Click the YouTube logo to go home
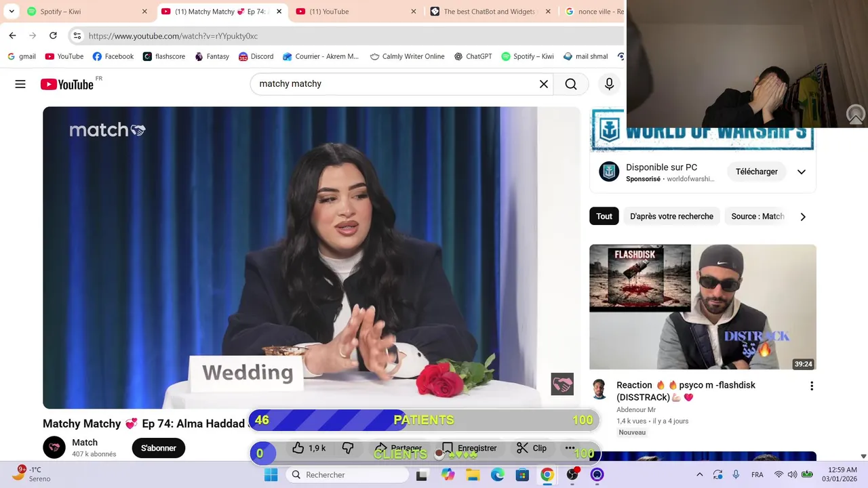Image resolution: width=868 pixels, height=488 pixels. [x=66, y=84]
